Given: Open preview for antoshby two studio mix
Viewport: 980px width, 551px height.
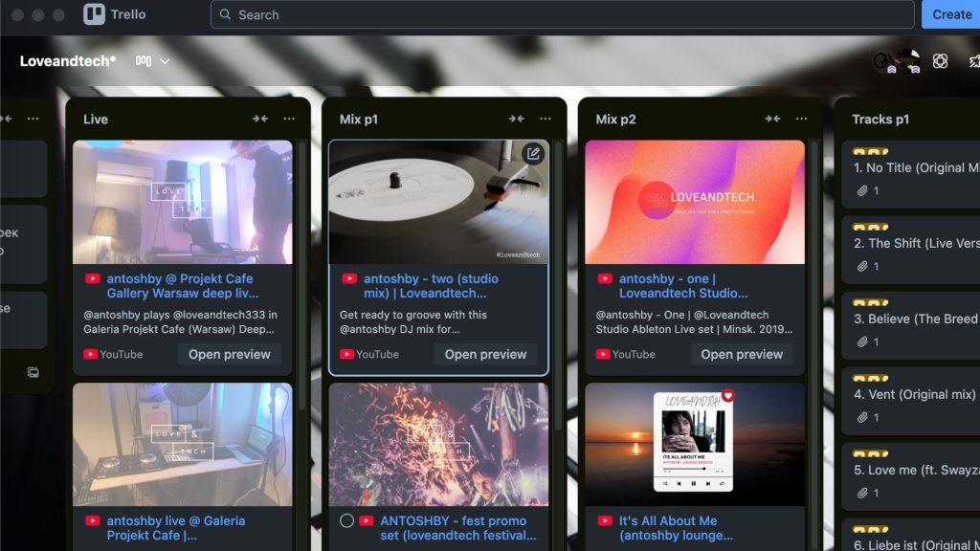Looking at the screenshot, I should pyautogui.click(x=485, y=354).
